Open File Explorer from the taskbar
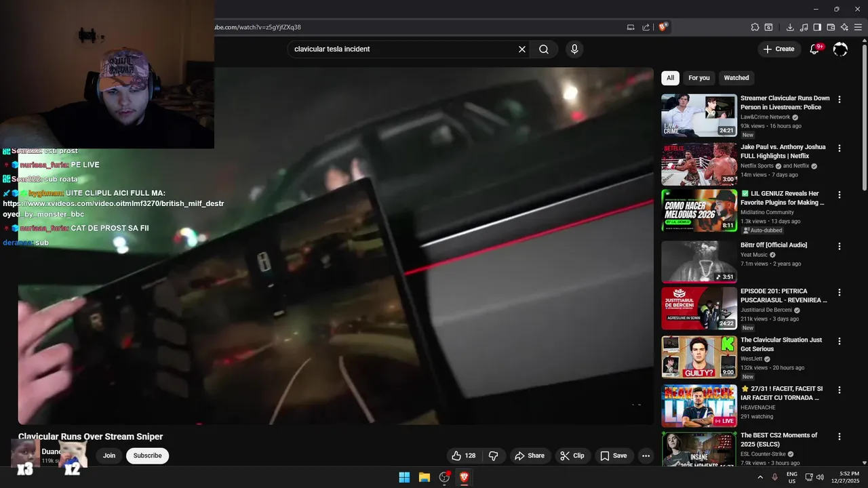 click(x=425, y=477)
